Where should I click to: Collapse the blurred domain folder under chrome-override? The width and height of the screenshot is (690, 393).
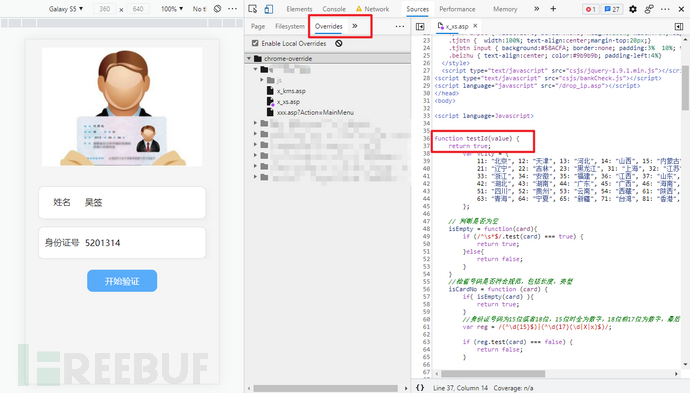click(255, 70)
